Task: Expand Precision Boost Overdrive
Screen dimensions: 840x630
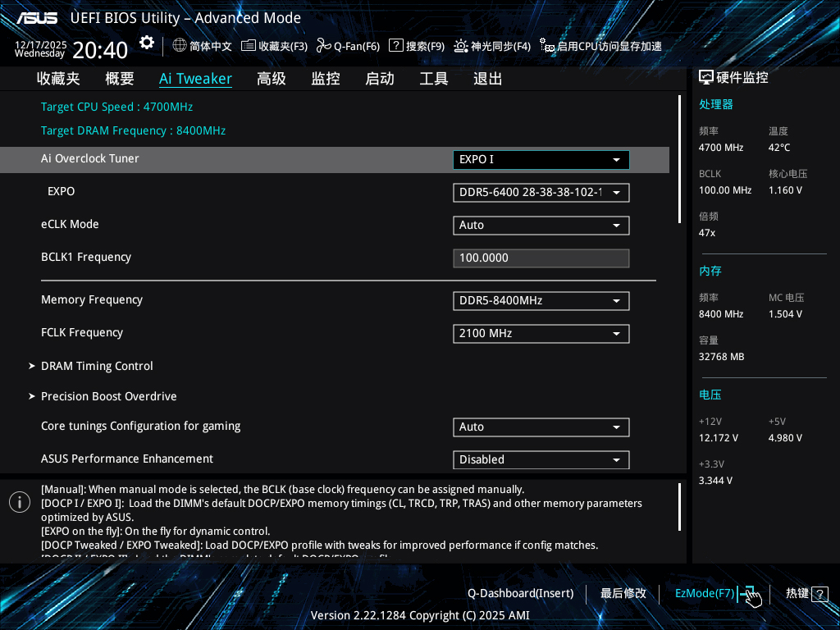Action: 108,396
